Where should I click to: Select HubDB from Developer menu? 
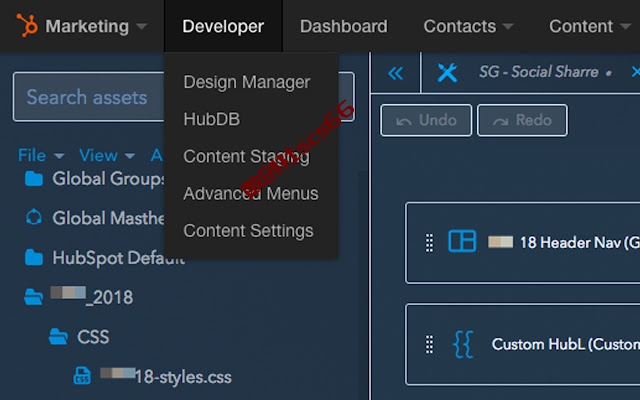point(212,119)
